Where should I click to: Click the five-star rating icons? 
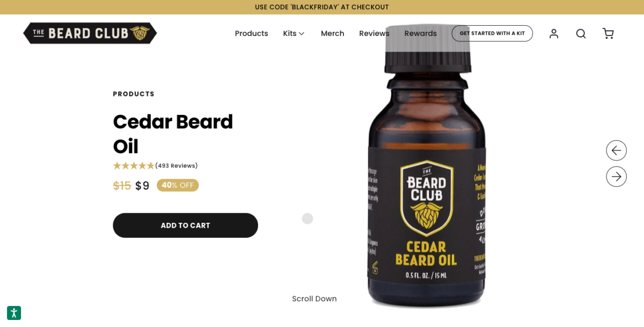[x=134, y=166]
